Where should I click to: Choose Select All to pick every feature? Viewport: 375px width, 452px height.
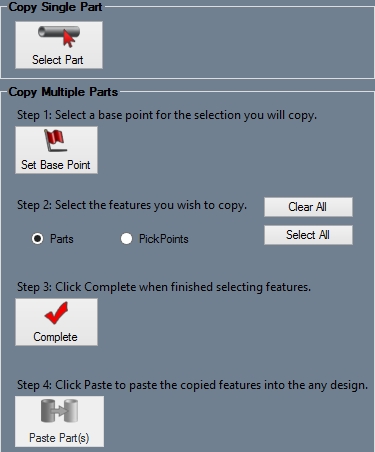click(x=308, y=235)
